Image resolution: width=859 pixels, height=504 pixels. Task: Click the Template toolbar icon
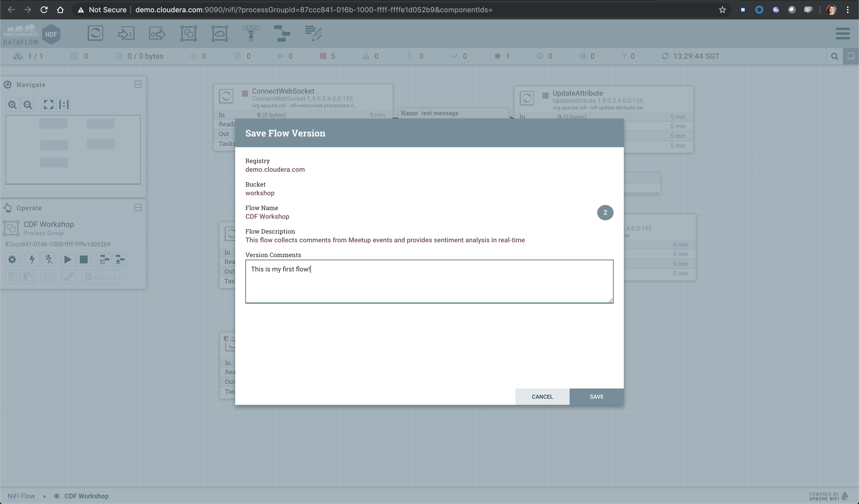point(282,33)
